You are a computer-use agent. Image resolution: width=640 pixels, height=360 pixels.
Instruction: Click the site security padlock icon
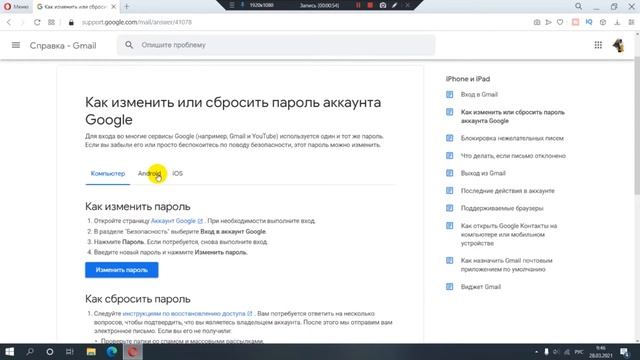(x=71, y=22)
